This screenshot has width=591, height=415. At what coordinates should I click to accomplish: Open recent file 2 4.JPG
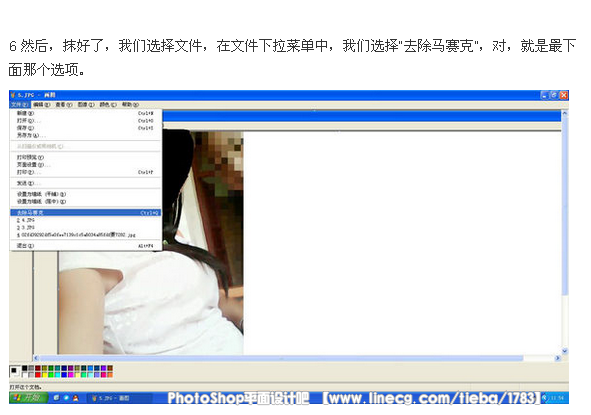tap(86, 220)
